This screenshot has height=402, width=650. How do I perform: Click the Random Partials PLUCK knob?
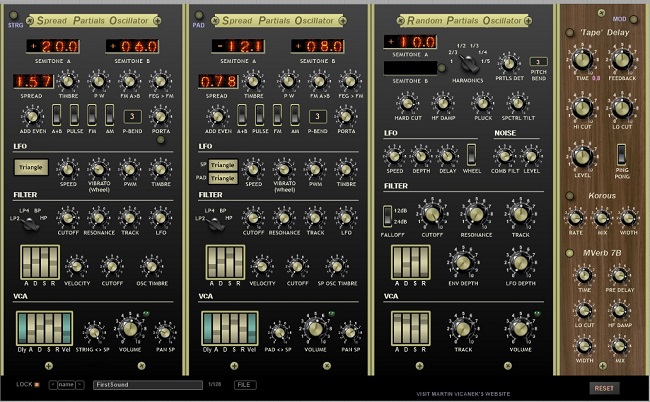pos(484,99)
